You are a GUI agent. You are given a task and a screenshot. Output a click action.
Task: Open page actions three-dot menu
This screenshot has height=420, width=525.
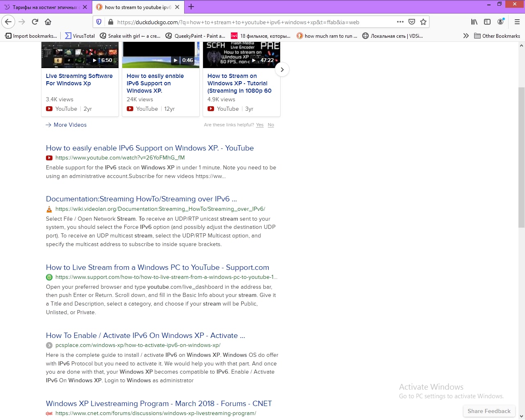[x=400, y=22]
